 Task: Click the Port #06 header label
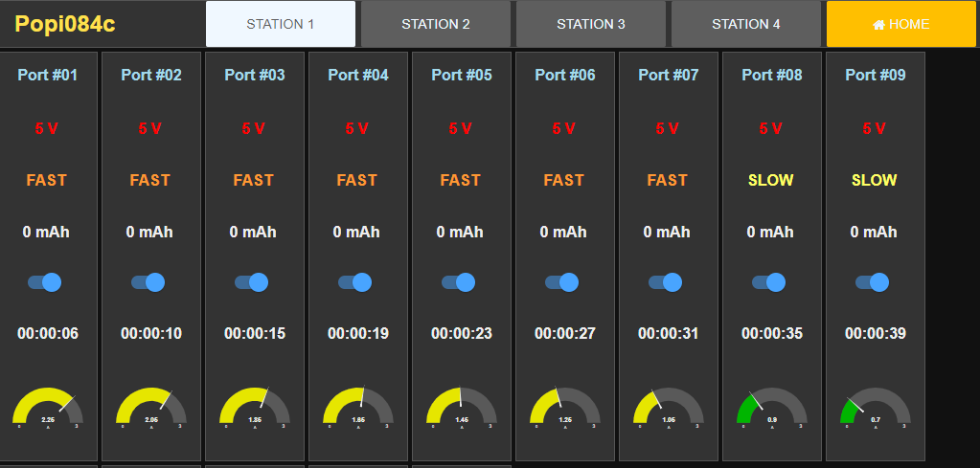pos(565,75)
